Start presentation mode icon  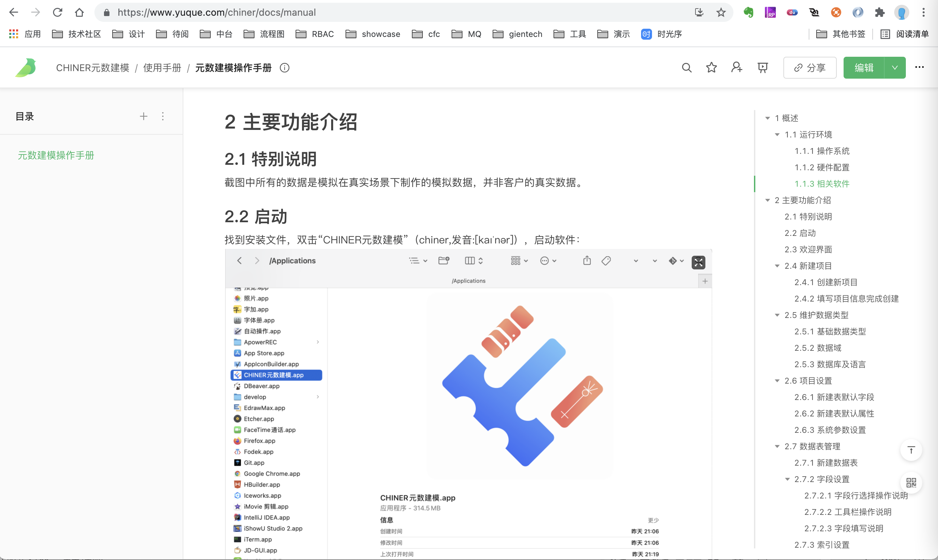tap(763, 68)
